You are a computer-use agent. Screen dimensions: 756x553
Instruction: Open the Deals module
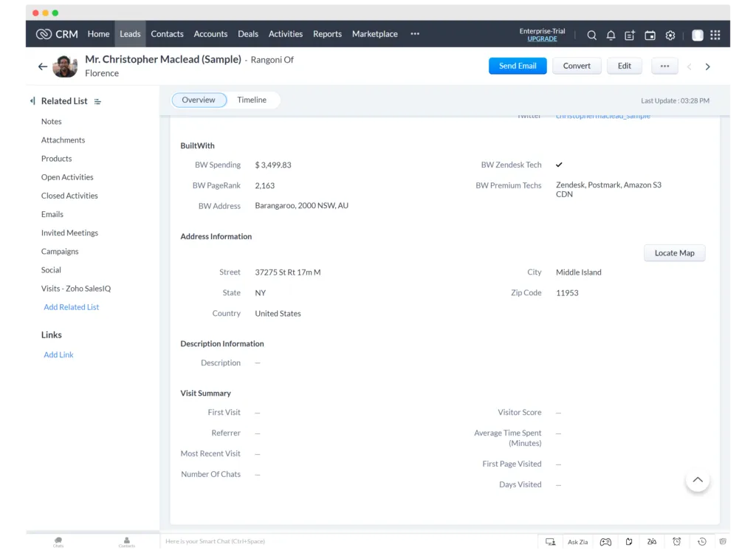[248, 34]
